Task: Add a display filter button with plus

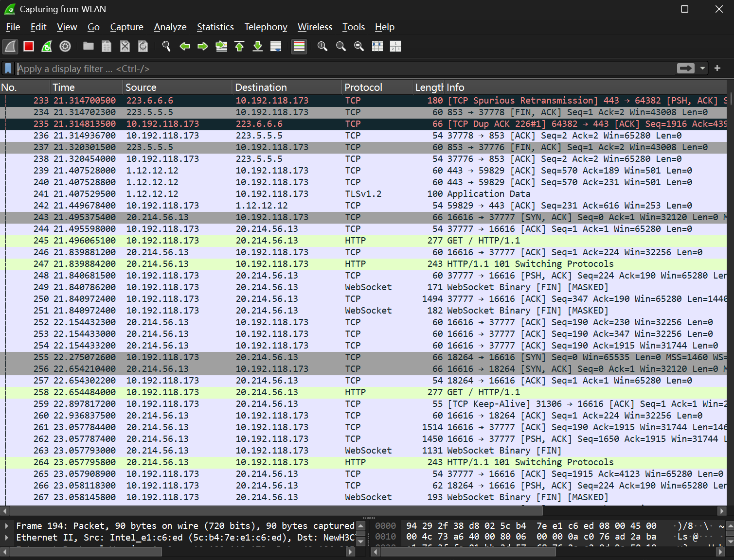Action: 717,69
